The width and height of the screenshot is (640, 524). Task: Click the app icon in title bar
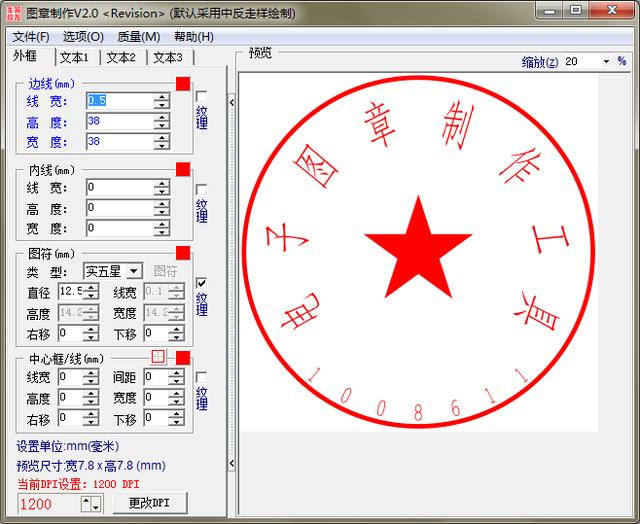(14, 13)
